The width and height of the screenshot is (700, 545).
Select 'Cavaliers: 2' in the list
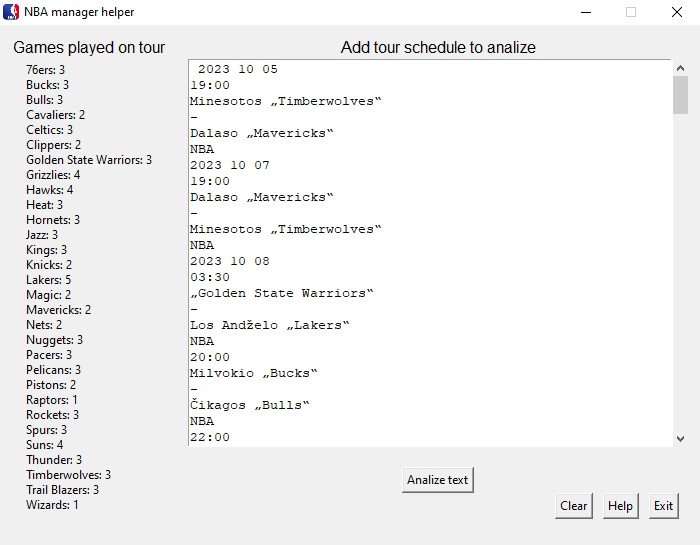[55, 115]
